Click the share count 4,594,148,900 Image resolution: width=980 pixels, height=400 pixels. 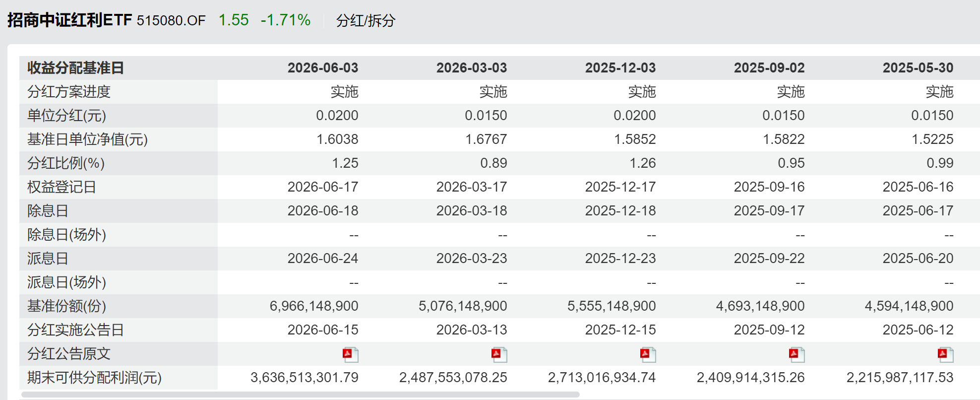tap(909, 306)
